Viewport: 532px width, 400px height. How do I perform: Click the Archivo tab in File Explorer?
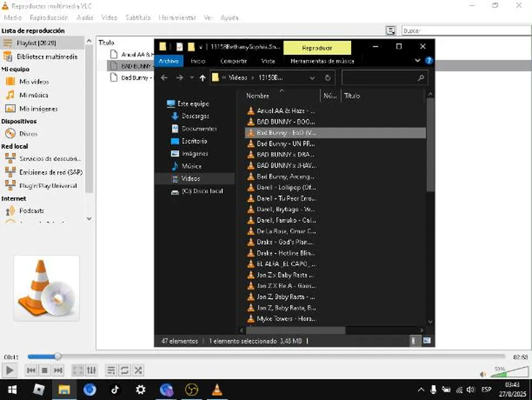[x=168, y=61]
